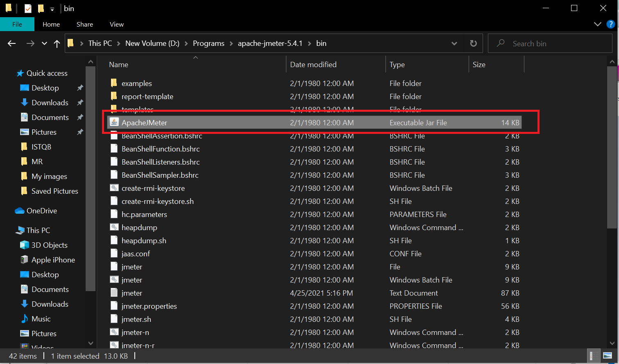Click the jmeter Windows Batch File icon

click(x=114, y=280)
